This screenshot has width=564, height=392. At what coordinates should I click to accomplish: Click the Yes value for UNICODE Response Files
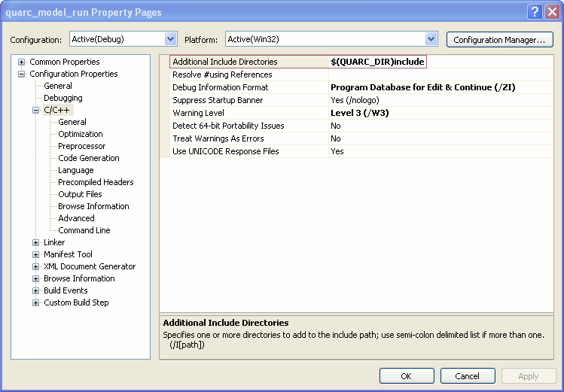click(337, 151)
